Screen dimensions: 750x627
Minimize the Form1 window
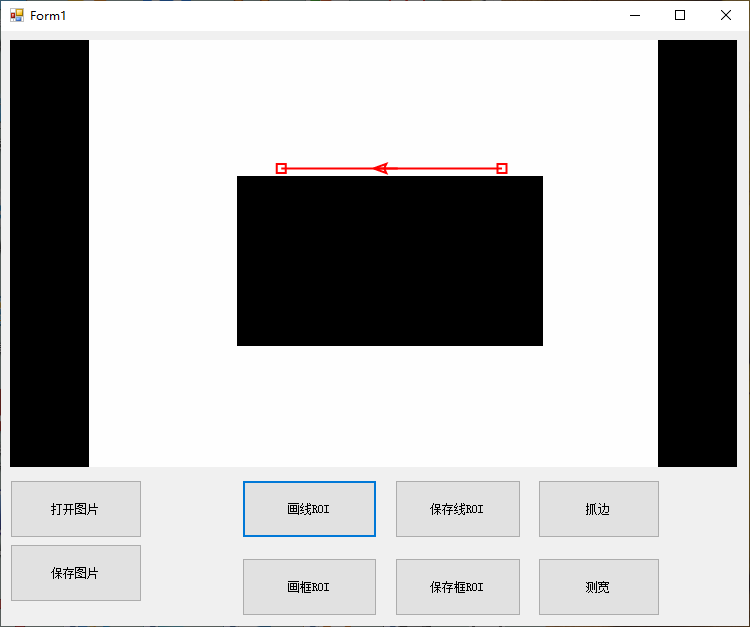coord(634,15)
